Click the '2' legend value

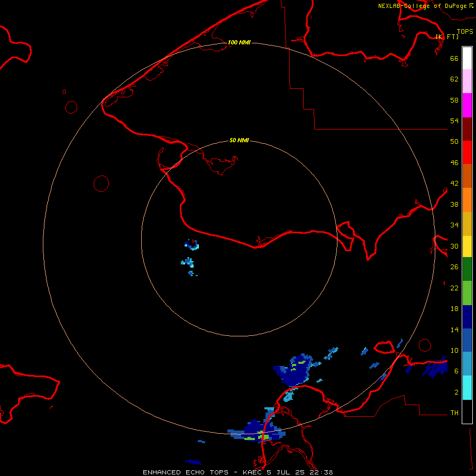(x=456, y=392)
